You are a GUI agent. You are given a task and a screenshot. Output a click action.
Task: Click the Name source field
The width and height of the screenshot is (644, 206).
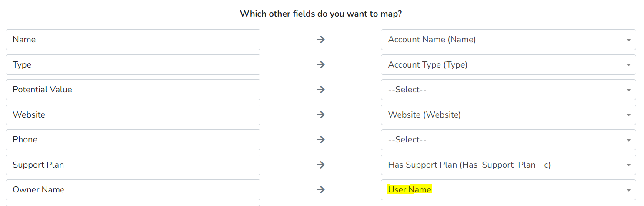(x=133, y=40)
